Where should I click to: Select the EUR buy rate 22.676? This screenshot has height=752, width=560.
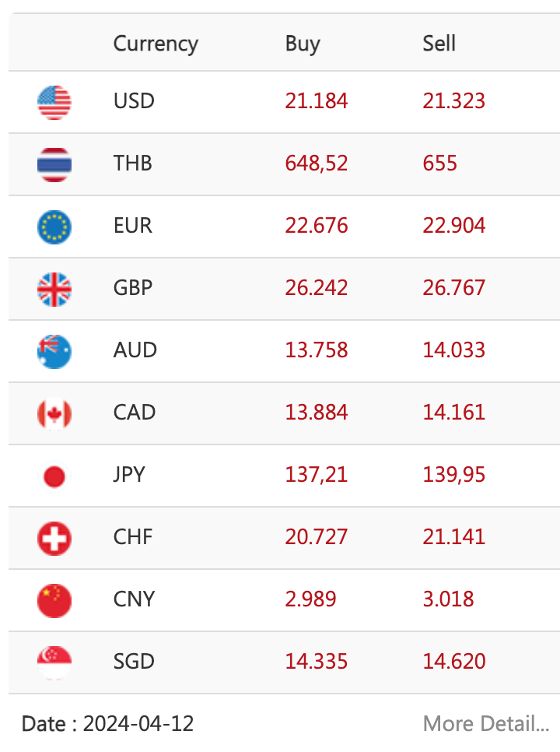point(317,226)
